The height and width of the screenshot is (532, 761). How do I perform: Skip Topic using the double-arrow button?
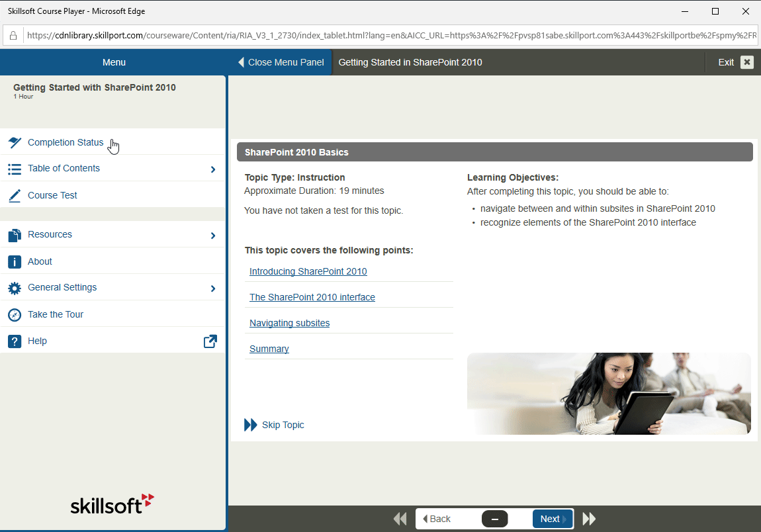(x=251, y=425)
